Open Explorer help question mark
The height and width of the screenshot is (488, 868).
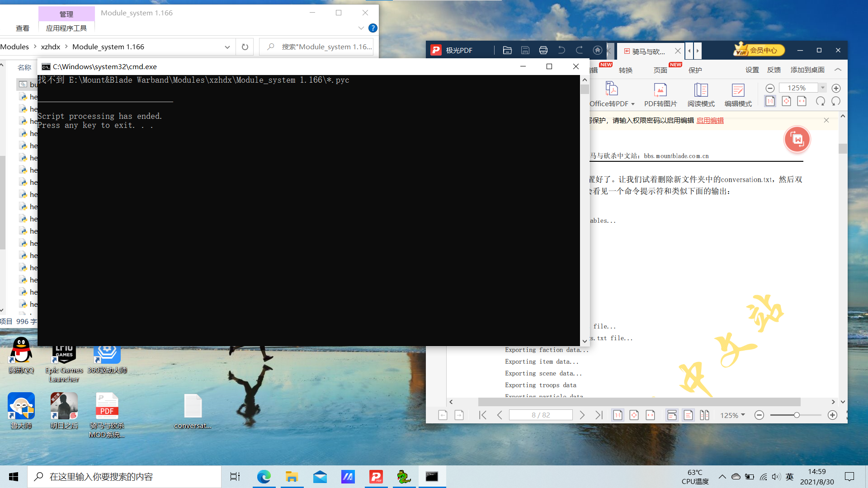coord(373,28)
